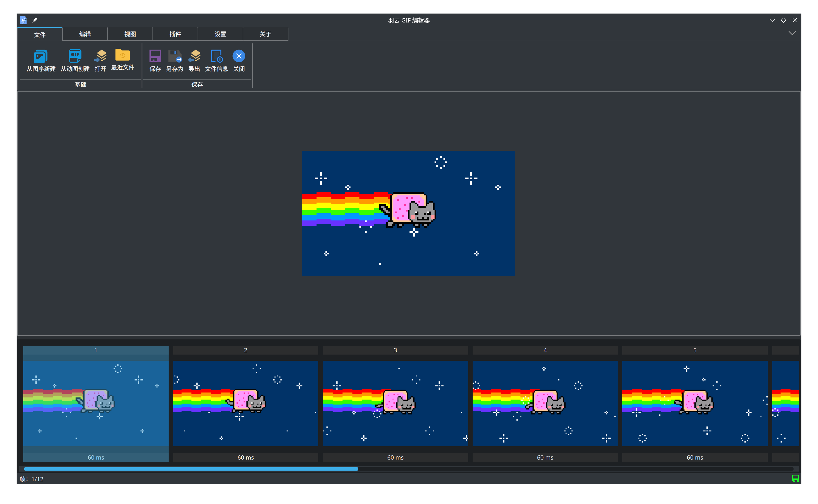Viewport: 818px width, 504px height.
Task: Toggle the pin icon in title bar
Action: pos(35,20)
